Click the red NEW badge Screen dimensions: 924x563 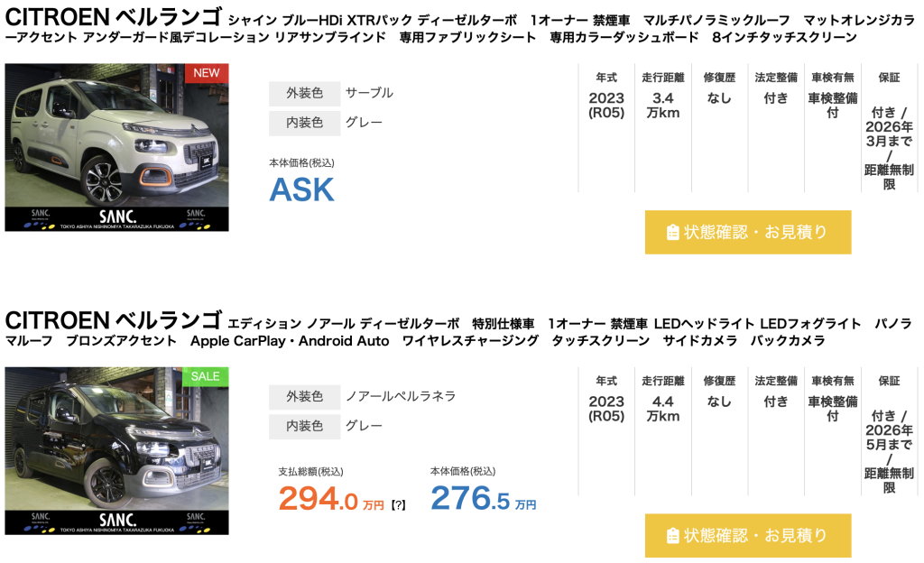(x=207, y=73)
